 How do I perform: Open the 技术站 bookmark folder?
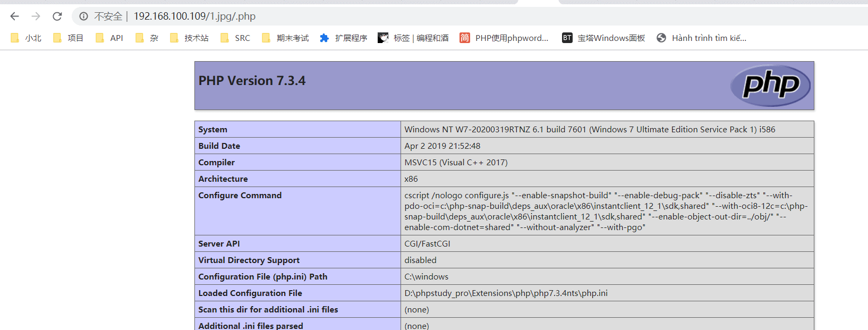click(x=189, y=38)
